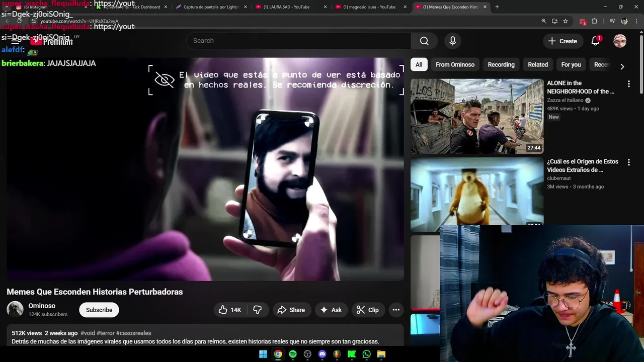The width and height of the screenshot is (644, 362).
Task: Open the Ominoso channel avatar
Action: coord(15,309)
